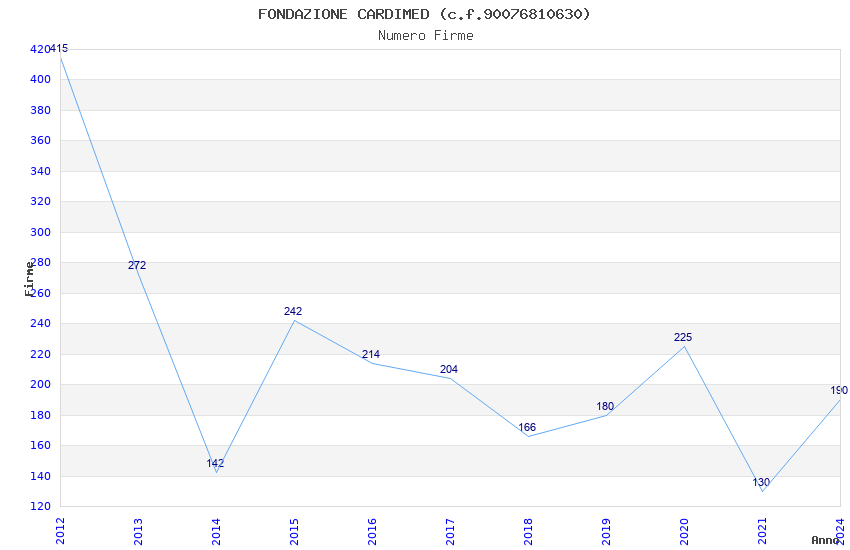Click x-axis year 2018
Image resolution: width=850 pixels, height=550 pixels.
point(529,531)
